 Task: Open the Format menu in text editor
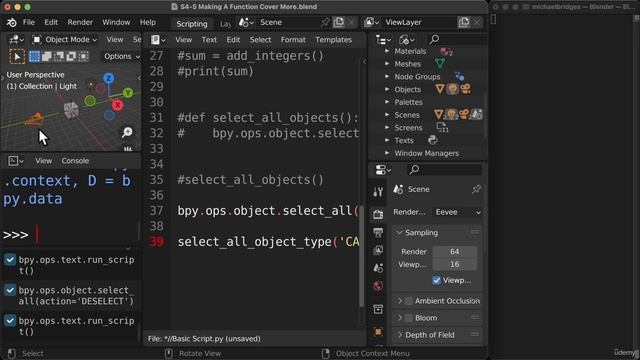click(293, 40)
